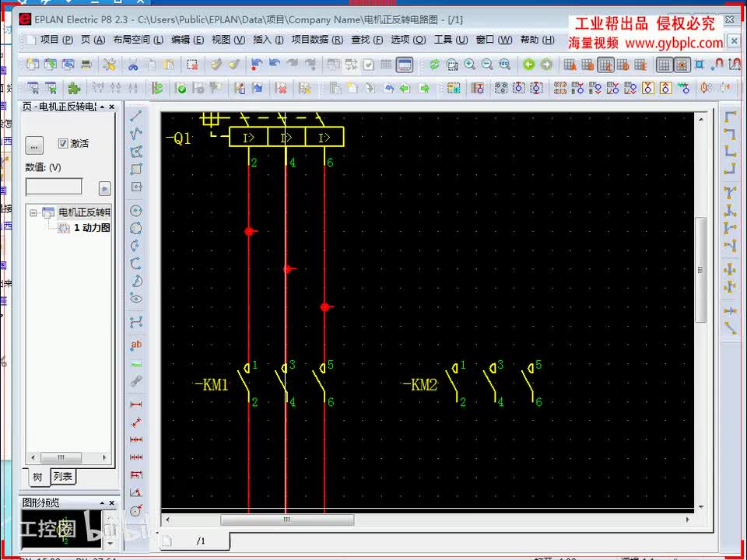Select the linear dimension tool
Viewport: 747px width, 560px height.
(136, 404)
